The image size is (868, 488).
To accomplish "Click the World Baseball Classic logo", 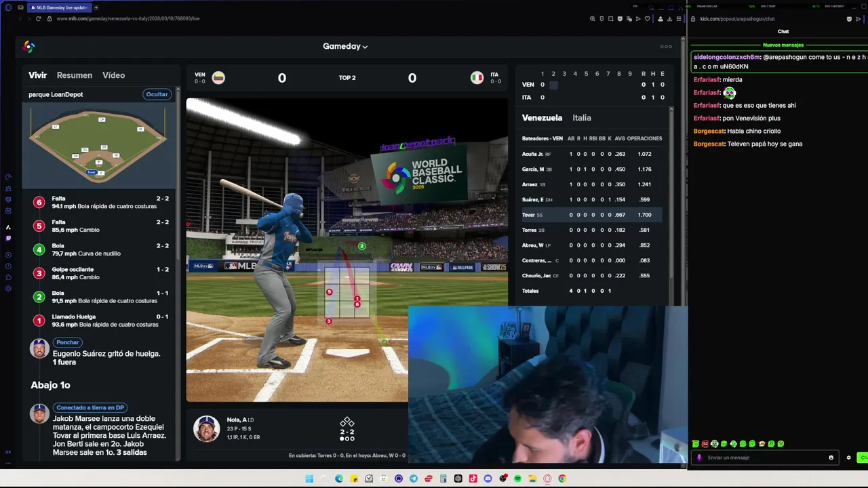I will [x=28, y=46].
